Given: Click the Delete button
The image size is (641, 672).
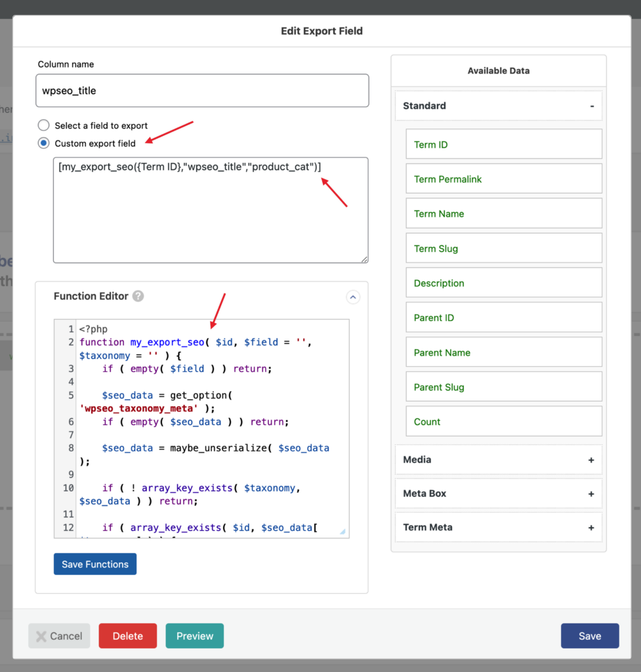Looking at the screenshot, I should tap(127, 635).
